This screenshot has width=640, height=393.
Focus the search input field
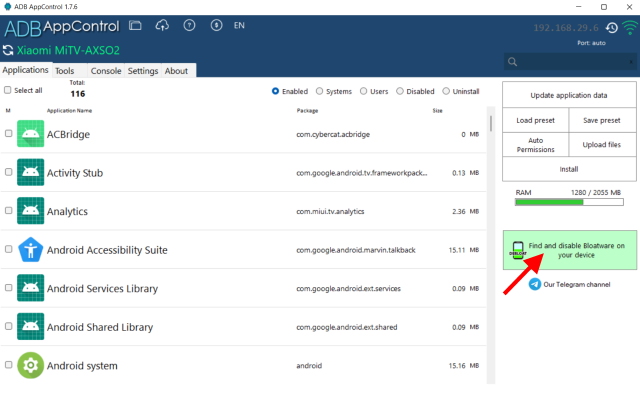[570, 62]
